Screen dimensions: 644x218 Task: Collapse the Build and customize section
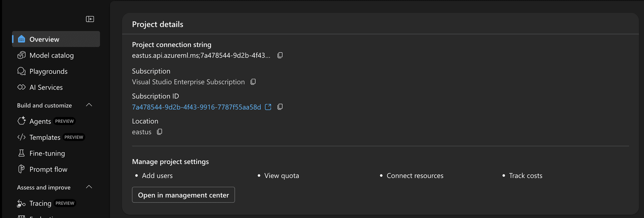pyautogui.click(x=89, y=105)
